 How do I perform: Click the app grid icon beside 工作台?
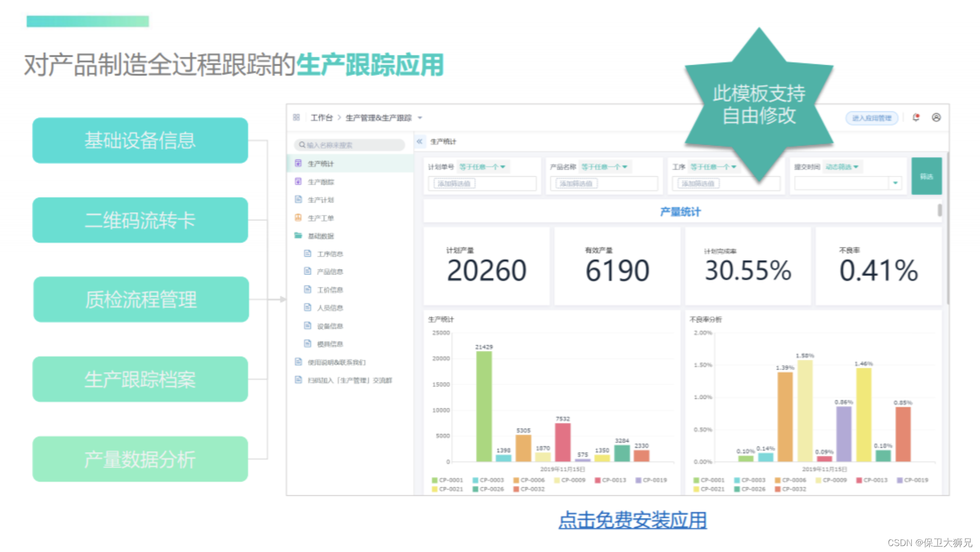point(296,118)
